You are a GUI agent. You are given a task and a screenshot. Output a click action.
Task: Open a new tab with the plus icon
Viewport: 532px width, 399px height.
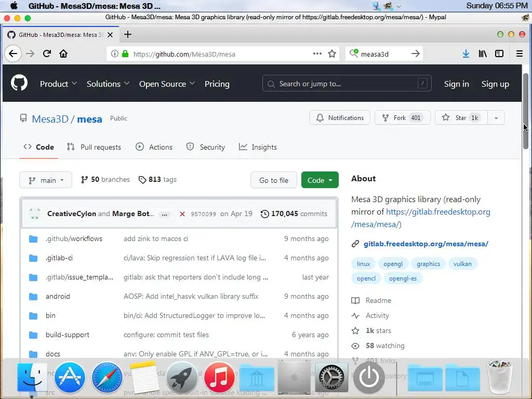128,34
